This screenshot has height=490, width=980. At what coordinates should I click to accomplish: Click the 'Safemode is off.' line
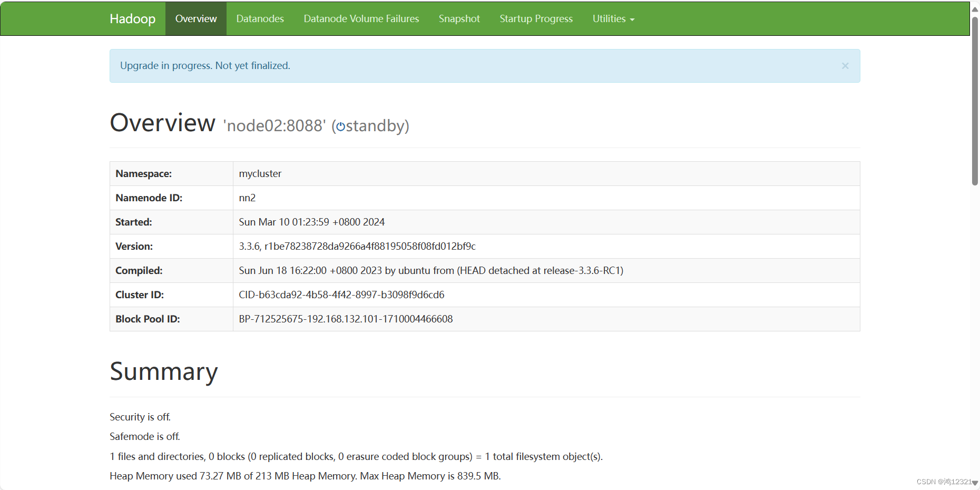[x=145, y=436]
